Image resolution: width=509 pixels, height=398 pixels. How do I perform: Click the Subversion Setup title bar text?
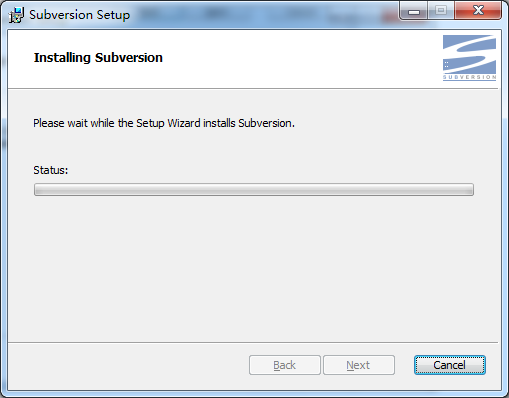tap(79, 15)
